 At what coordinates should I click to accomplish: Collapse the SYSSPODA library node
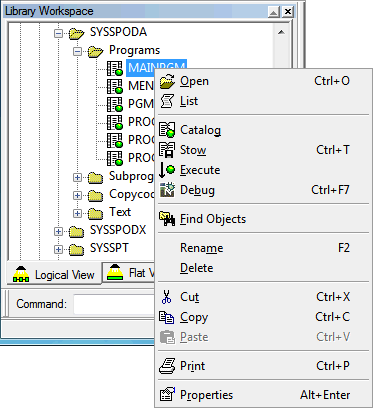58,33
